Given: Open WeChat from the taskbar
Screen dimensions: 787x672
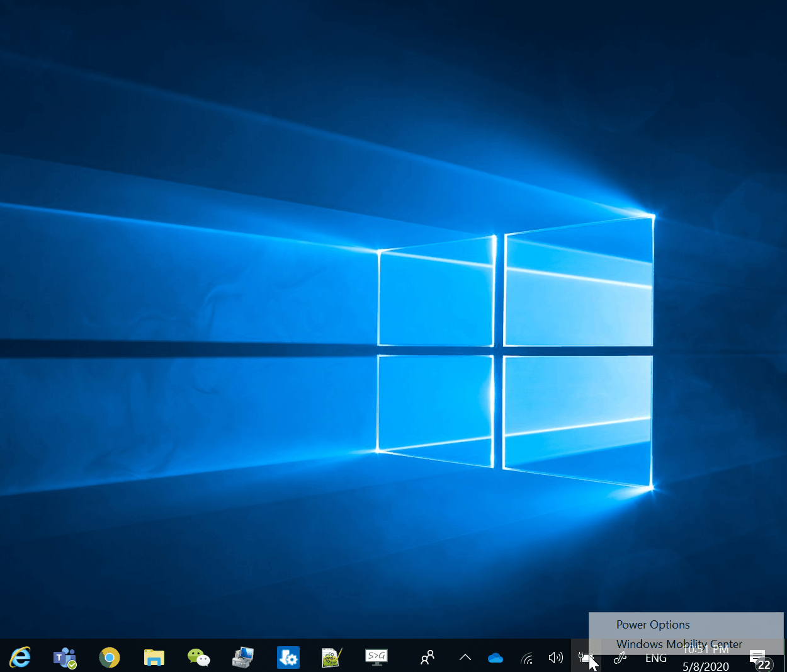Looking at the screenshot, I should [198, 658].
